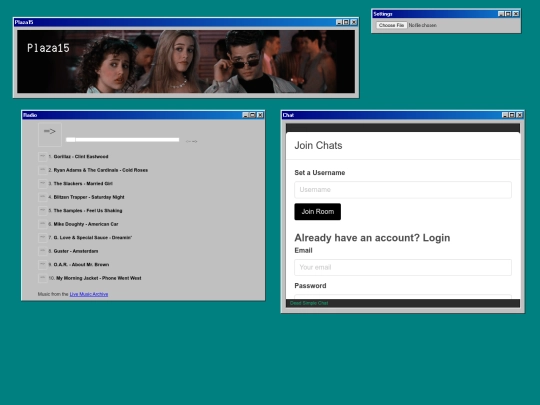The image size is (540, 405).
Task: Play track 3 The Slackers - Married Girl
Action: tap(43, 184)
